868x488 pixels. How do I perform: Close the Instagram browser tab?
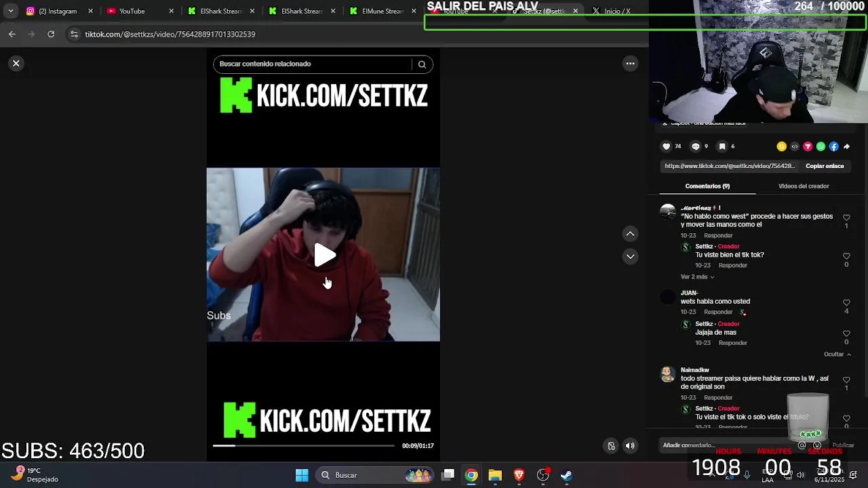(x=90, y=12)
